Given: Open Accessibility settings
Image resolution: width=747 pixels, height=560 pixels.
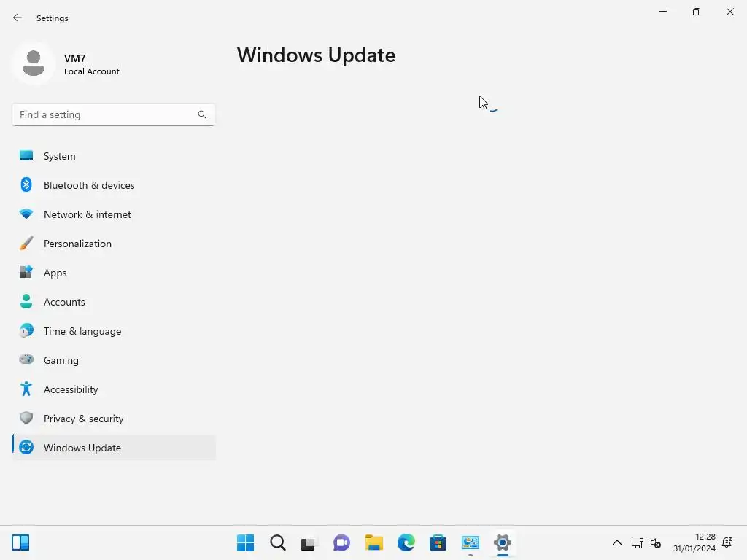Looking at the screenshot, I should [x=113, y=389].
